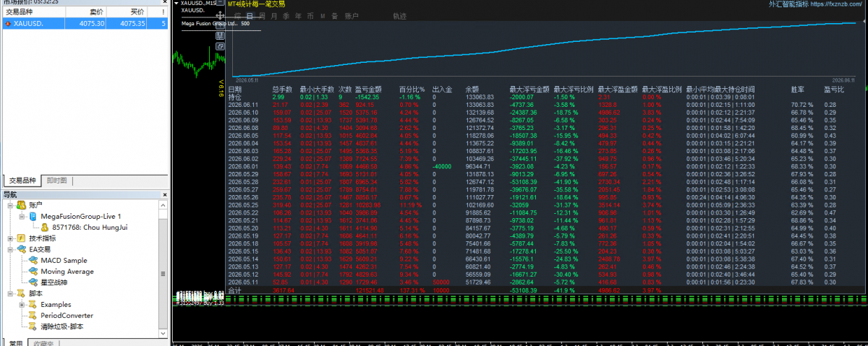Select the 币 currency statistics tab
The height and width of the screenshot is (346, 868).
tap(310, 16)
